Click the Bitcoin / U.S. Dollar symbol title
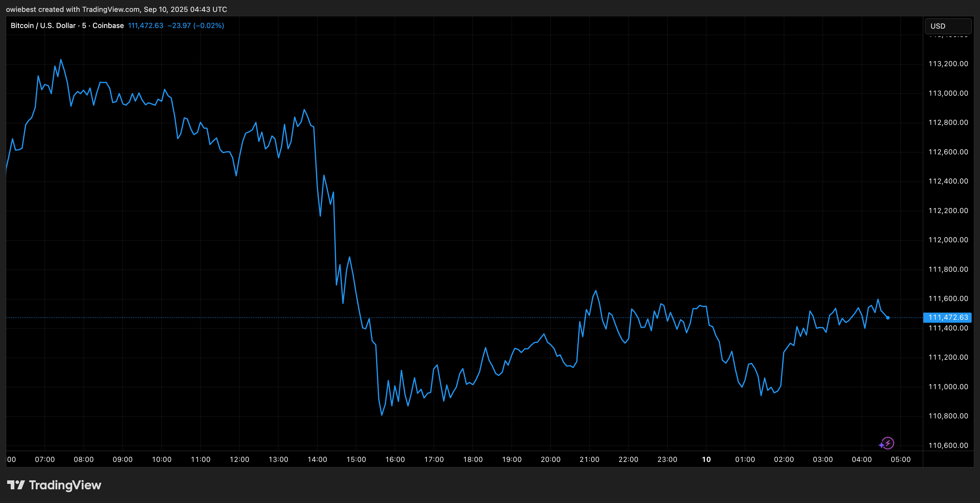Screen dimensions: 980x503 [x=43, y=25]
